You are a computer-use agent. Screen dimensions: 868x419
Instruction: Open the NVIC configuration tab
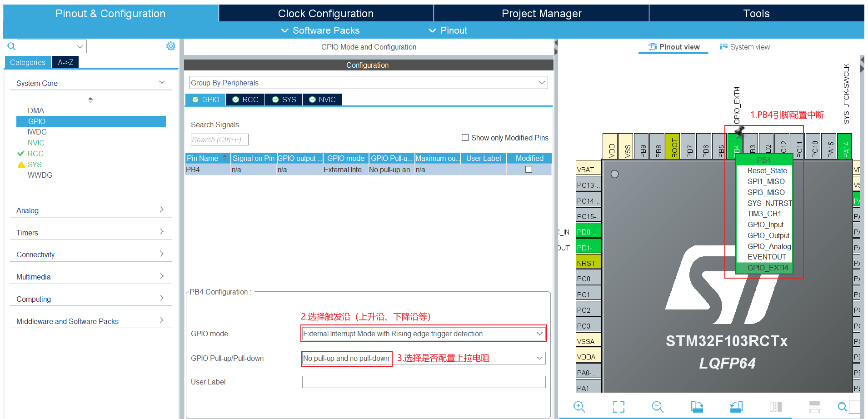[x=322, y=100]
